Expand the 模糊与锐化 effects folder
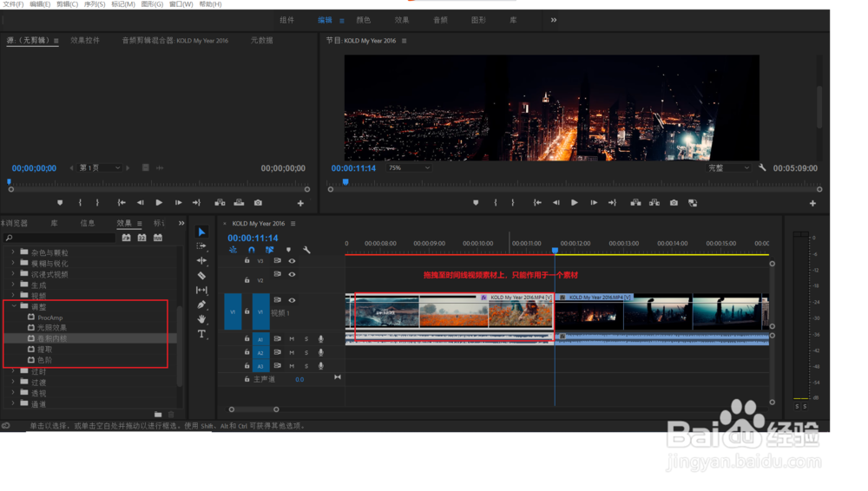Screen dimensions: 868x491 pos(14,263)
